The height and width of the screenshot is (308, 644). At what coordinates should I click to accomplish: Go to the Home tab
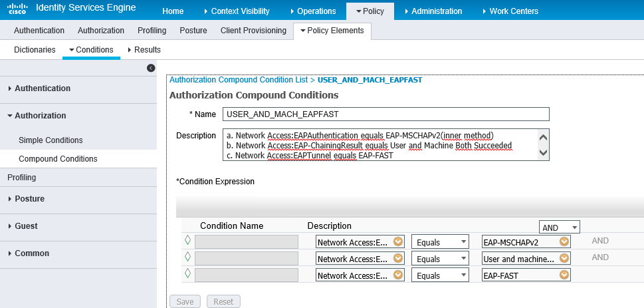tap(173, 11)
